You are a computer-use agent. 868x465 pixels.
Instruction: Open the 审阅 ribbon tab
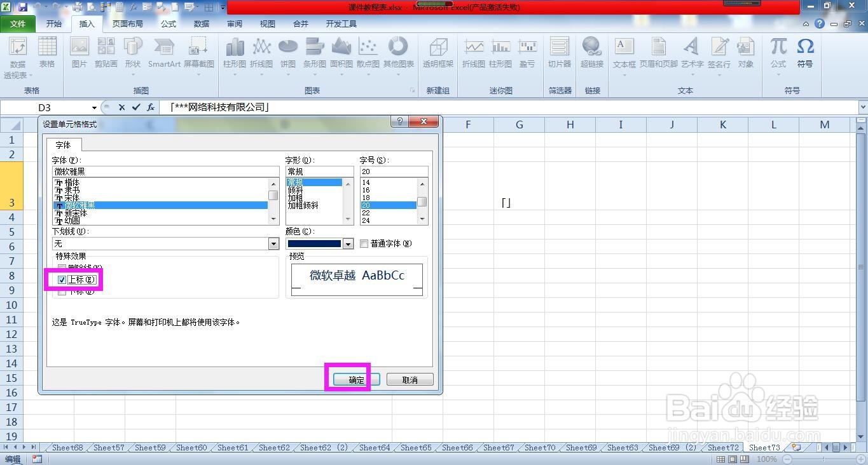(x=234, y=24)
